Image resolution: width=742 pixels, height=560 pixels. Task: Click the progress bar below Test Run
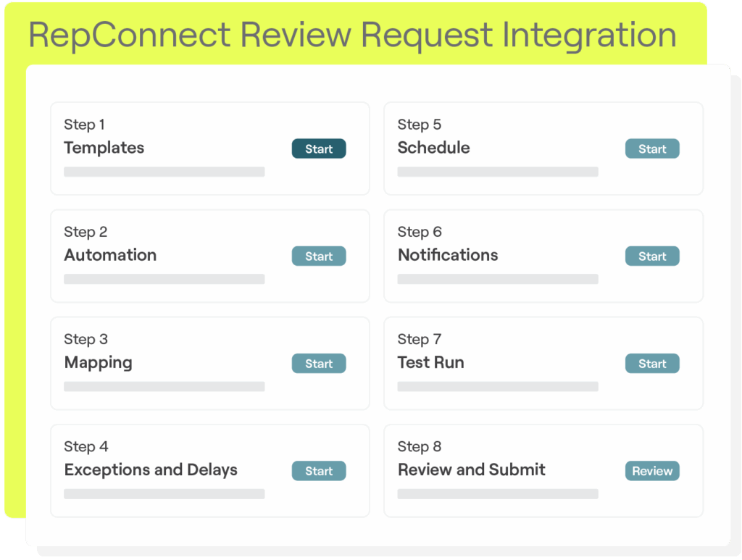click(x=498, y=386)
